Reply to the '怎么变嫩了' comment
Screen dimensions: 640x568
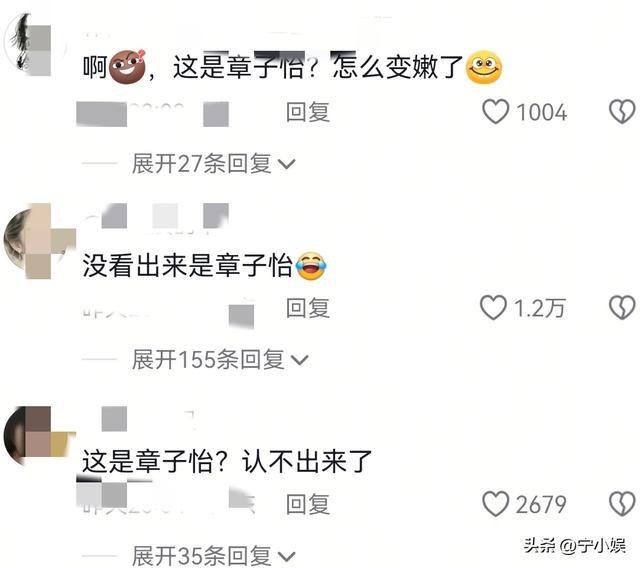[308, 112]
